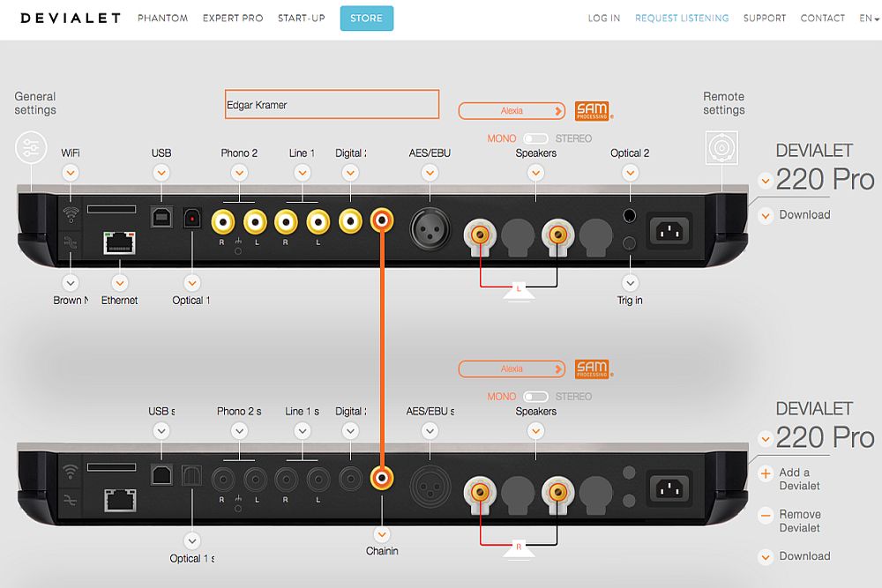This screenshot has height=588, width=882.
Task: Expand the Optical 1 chevron under upper amplifier
Action: click(192, 283)
